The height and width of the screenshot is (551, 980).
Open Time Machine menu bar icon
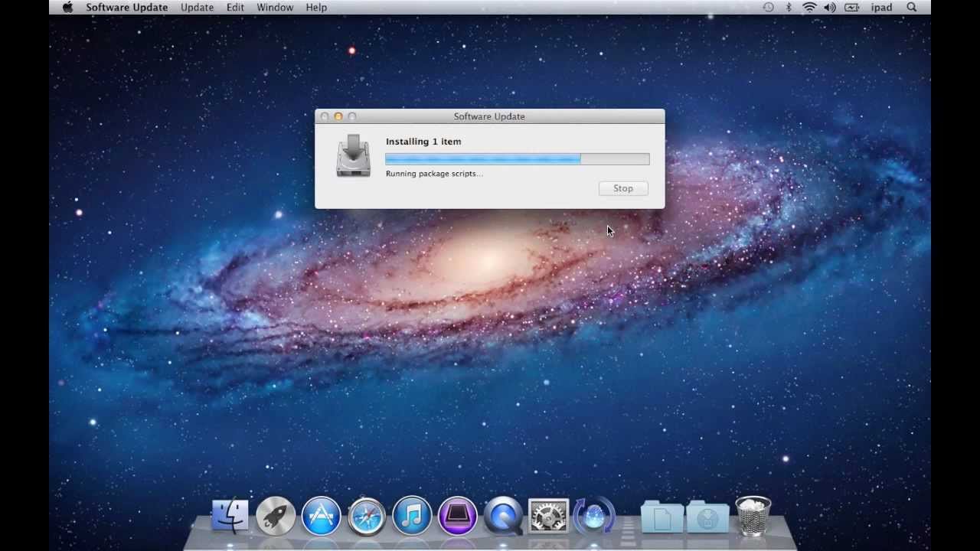(769, 8)
